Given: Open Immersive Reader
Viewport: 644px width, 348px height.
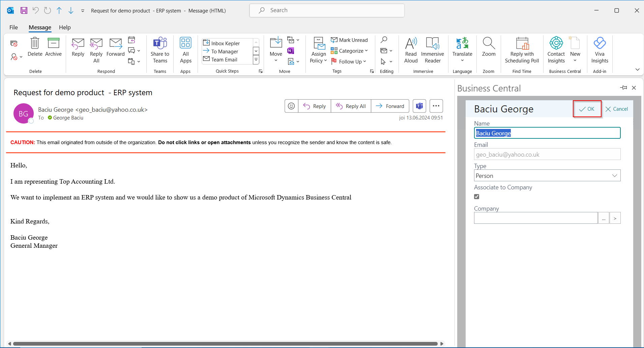Looking at the screenshot, I should point(433,50).
